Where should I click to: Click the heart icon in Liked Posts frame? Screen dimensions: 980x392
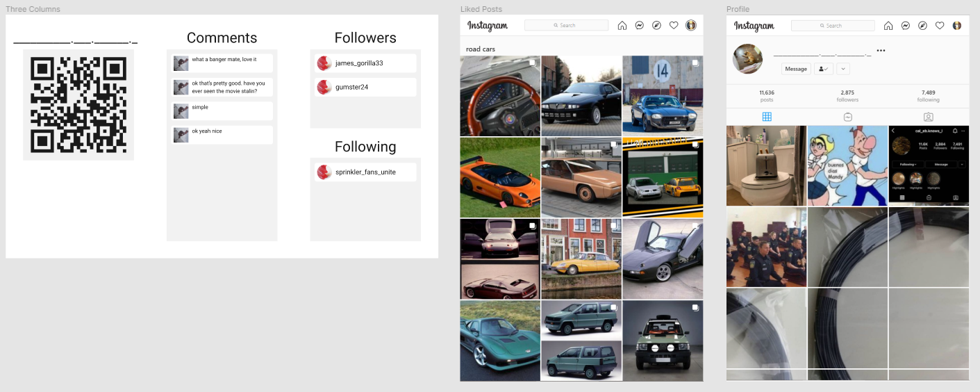tap(674, 26)
